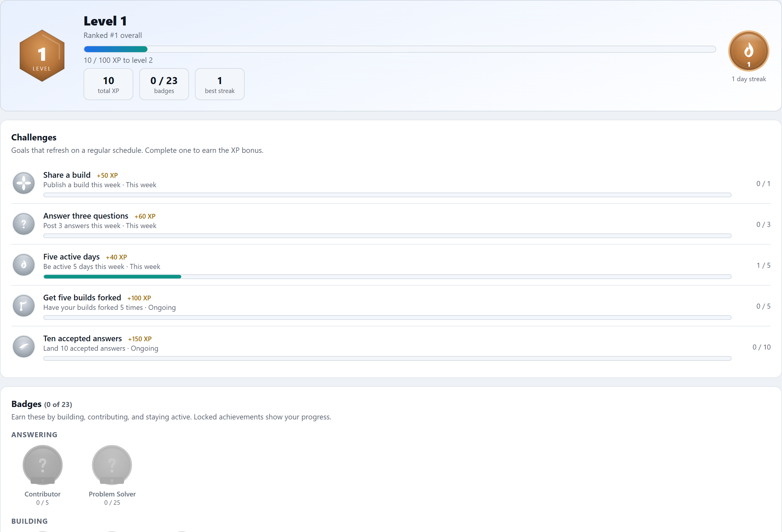Click the flame streak medallion icon
This screenshot has height=532, width=782.
pyautogui.click(x=748, y=51)
